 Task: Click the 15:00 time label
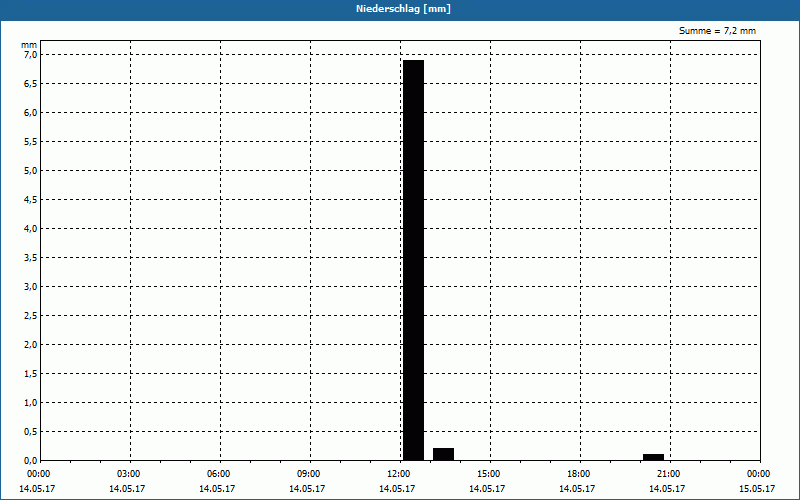click(488, 474)
